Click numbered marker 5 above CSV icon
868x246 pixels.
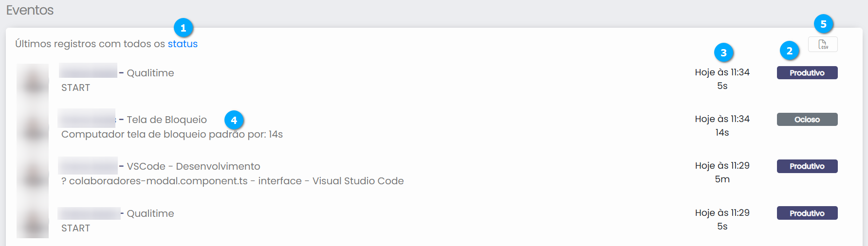(823, 24)
